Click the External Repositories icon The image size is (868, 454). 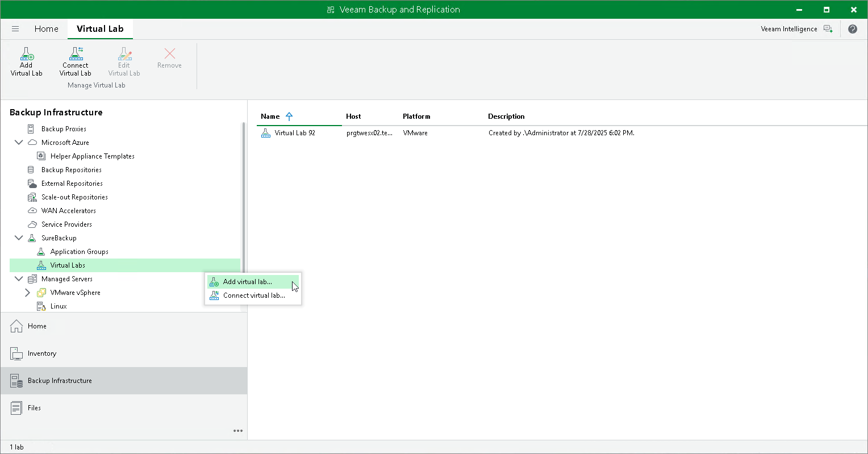[x=32, y=184]
